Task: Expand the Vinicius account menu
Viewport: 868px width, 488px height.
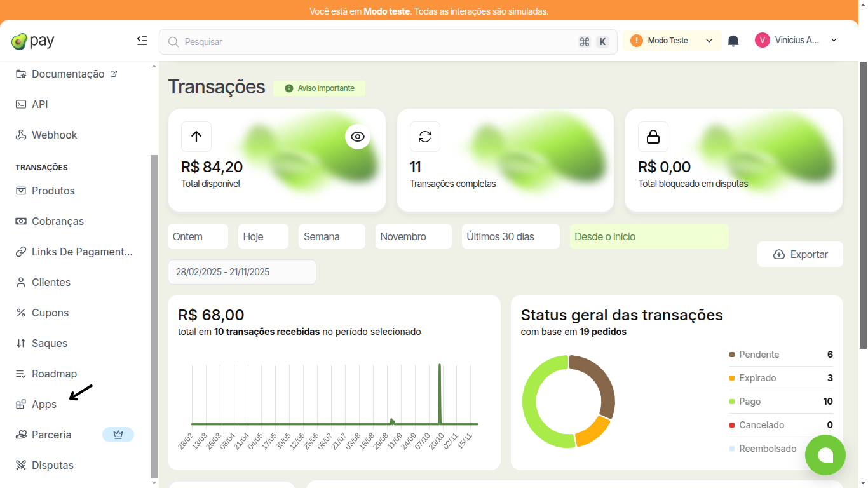Action: [796, 40]
